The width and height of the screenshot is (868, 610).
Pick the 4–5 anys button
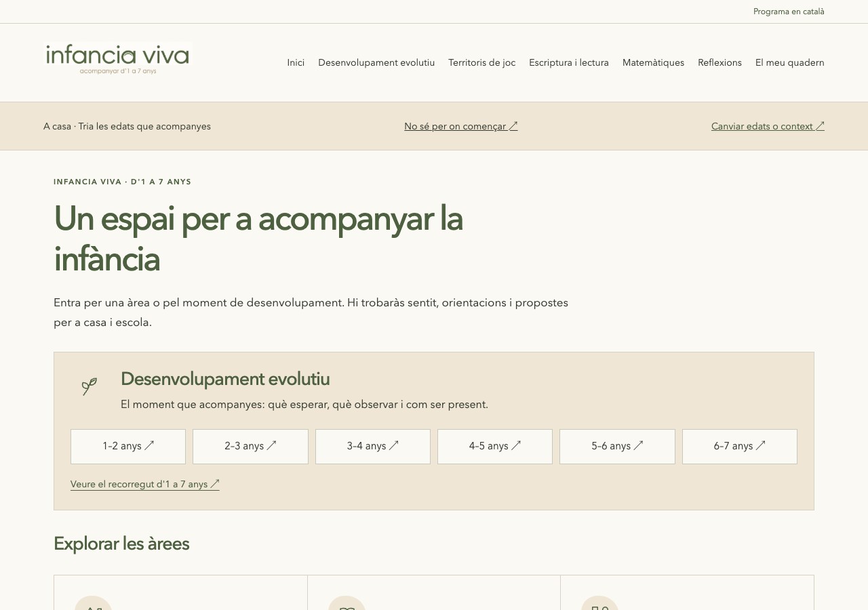pyautogui.click(x=495, y=447)
